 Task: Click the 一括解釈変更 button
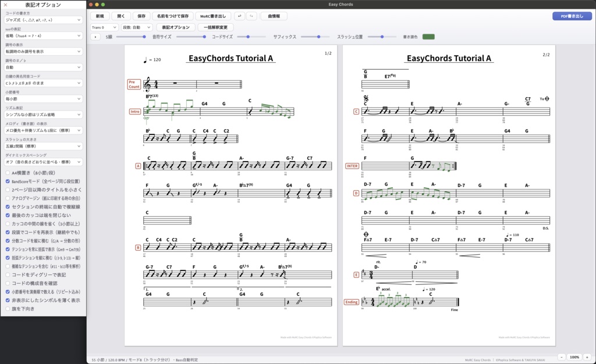click(x=215, y=27)
